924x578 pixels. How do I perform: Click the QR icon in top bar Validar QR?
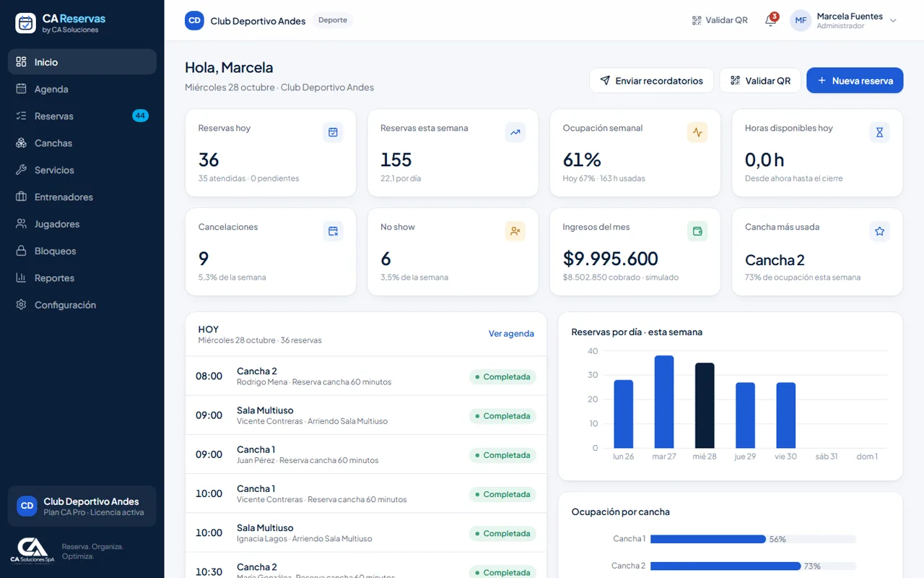pyautogui.click(x=697, y=20)
